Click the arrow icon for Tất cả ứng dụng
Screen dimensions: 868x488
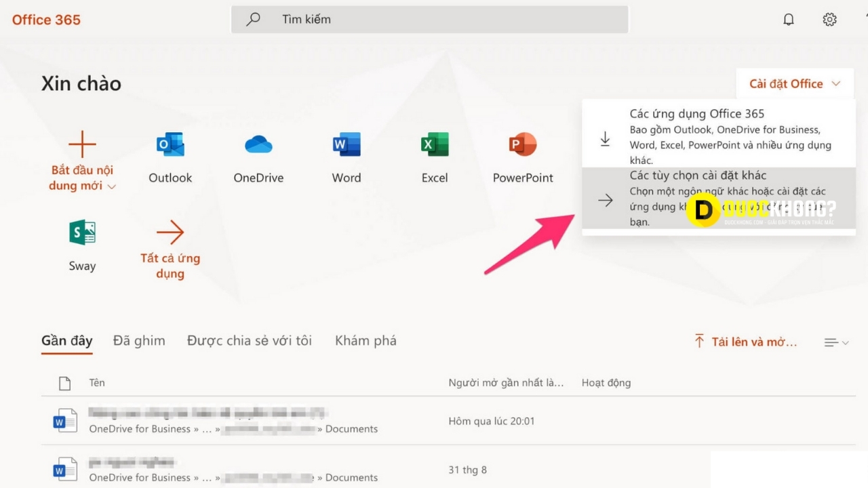170,233
